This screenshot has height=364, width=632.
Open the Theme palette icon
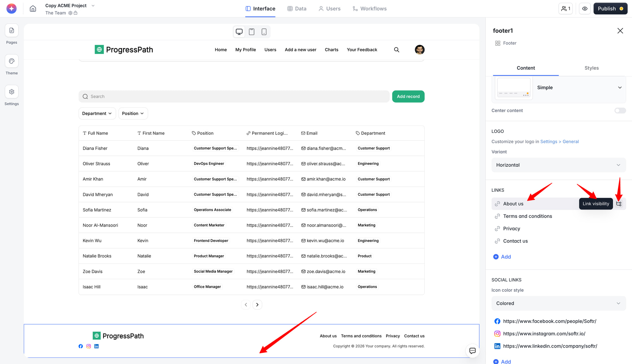coord(12,61)
